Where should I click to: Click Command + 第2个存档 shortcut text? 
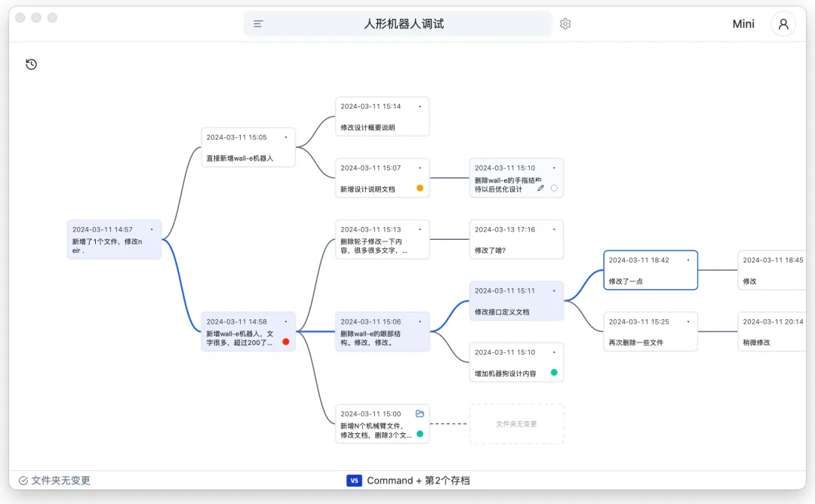pos(418,481)
